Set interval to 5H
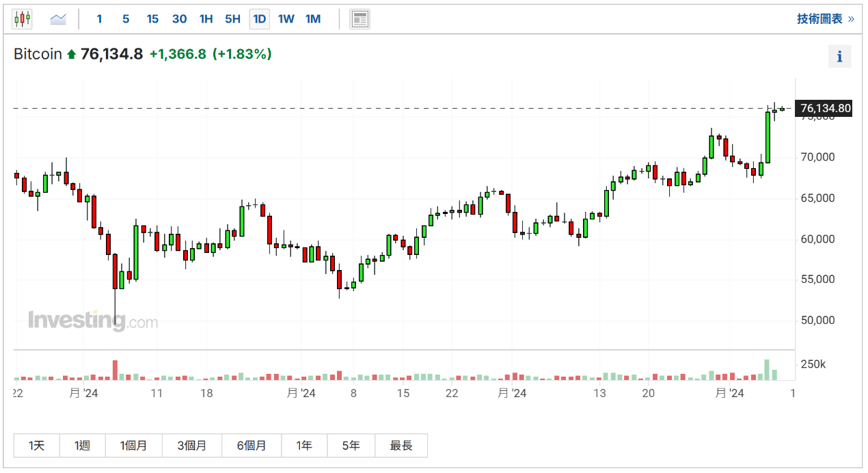 pos(232,19)
